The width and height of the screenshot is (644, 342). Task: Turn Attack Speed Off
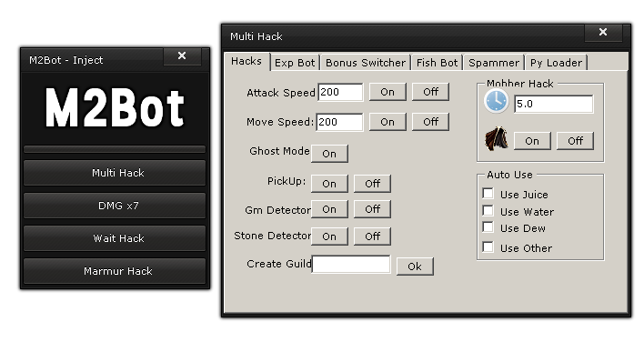(430, 92)
